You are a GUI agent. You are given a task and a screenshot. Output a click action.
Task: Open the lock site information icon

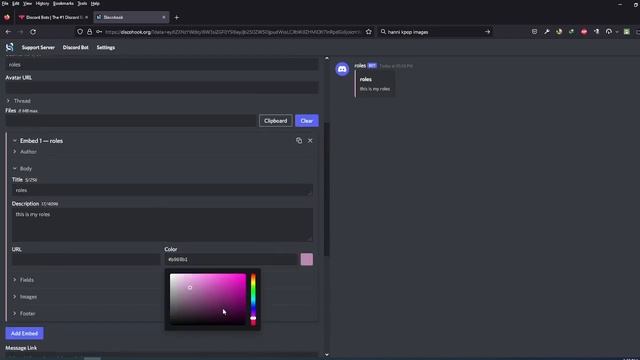(x=89, y=32)
